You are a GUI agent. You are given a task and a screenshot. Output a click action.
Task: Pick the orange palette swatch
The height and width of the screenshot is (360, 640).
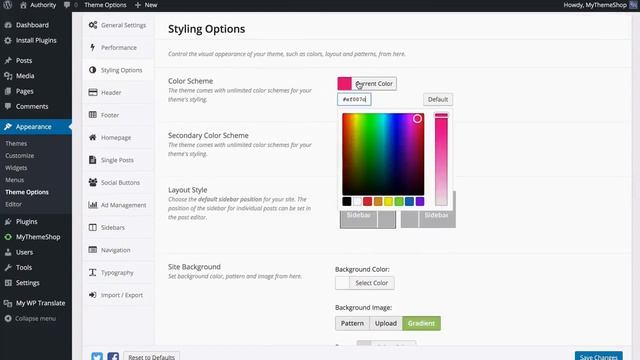click(x=378, y=201)
